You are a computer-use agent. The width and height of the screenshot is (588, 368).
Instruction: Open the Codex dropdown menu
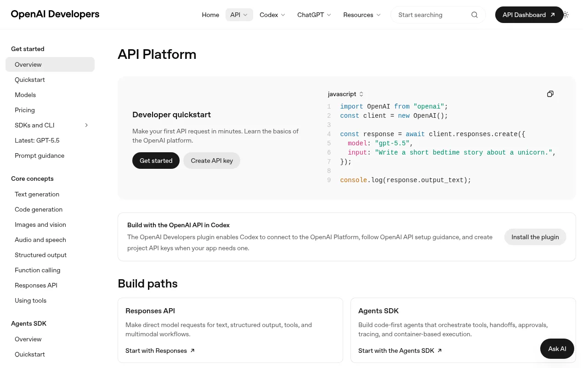click(272, 15)
